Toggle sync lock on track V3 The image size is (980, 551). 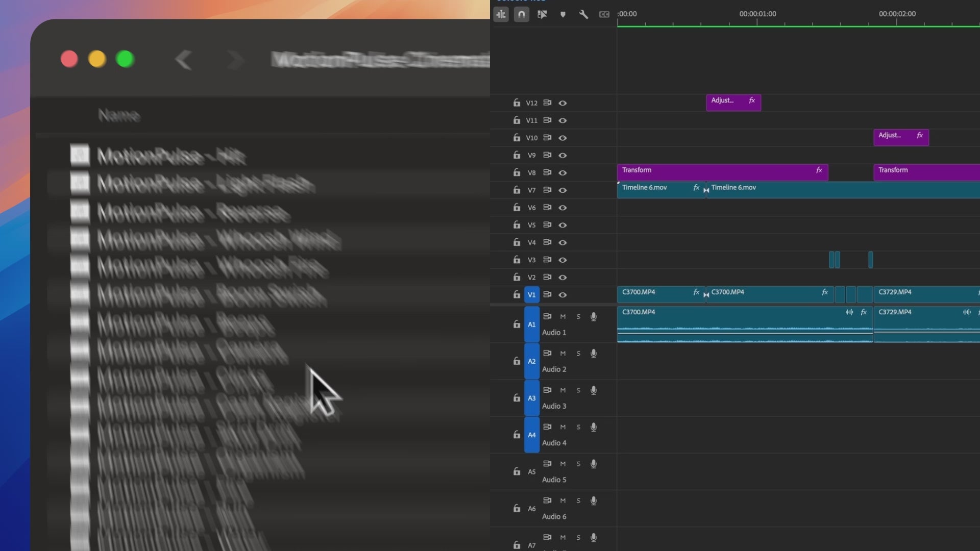pyautogui.click(x=547, y=260)
